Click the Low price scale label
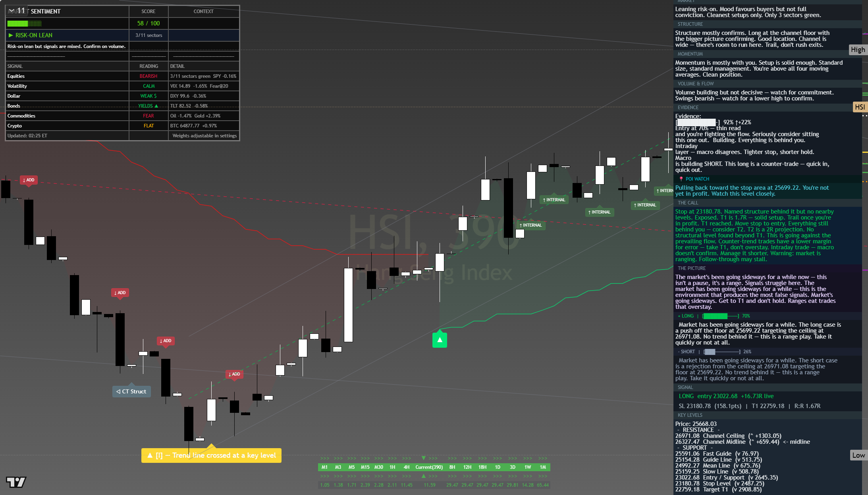868x495 pixels. click(x=858, y=455)
